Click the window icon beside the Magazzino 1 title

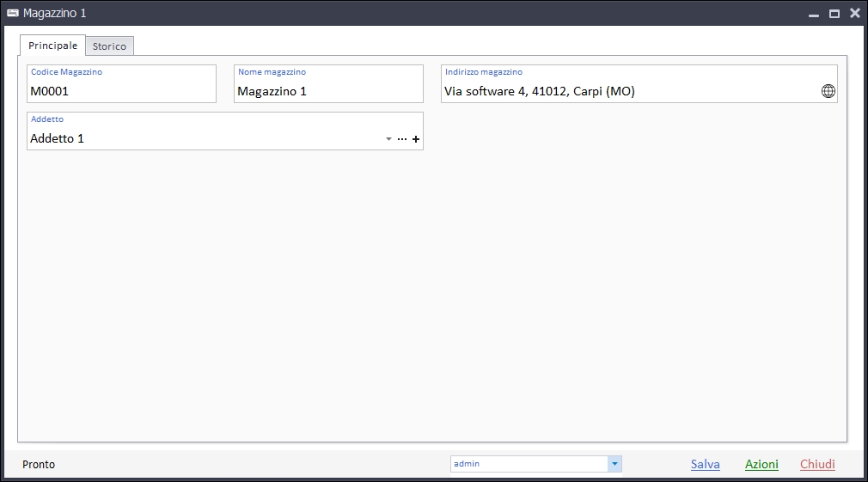(x=13, y=13)
